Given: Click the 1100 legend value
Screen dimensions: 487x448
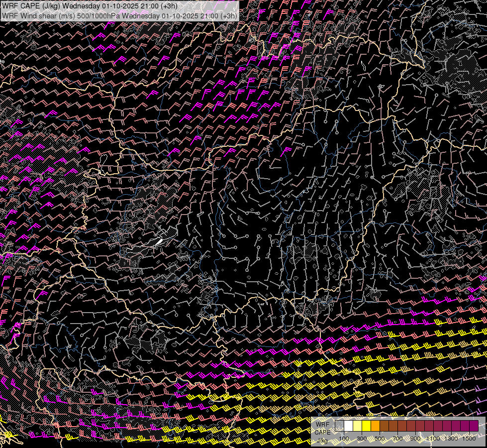Looking at the screenshot, I should point(433,439).
